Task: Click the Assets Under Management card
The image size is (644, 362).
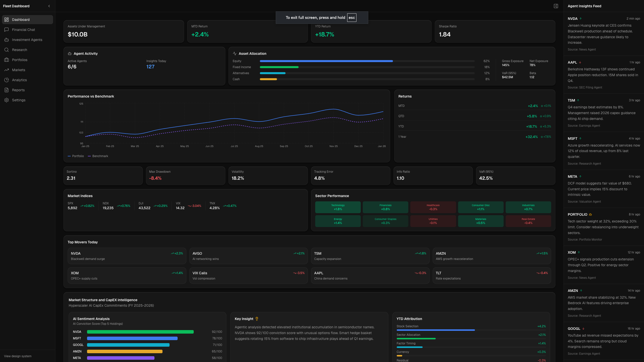Action: click(124, 31)
